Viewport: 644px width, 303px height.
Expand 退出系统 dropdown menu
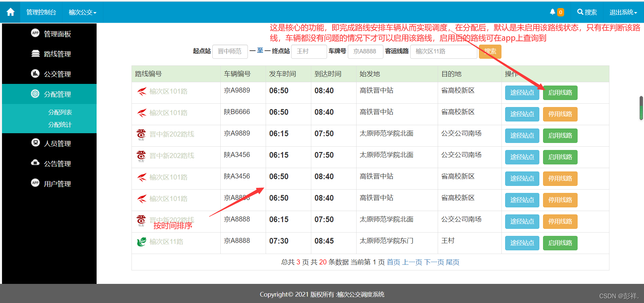coord(623,12)
